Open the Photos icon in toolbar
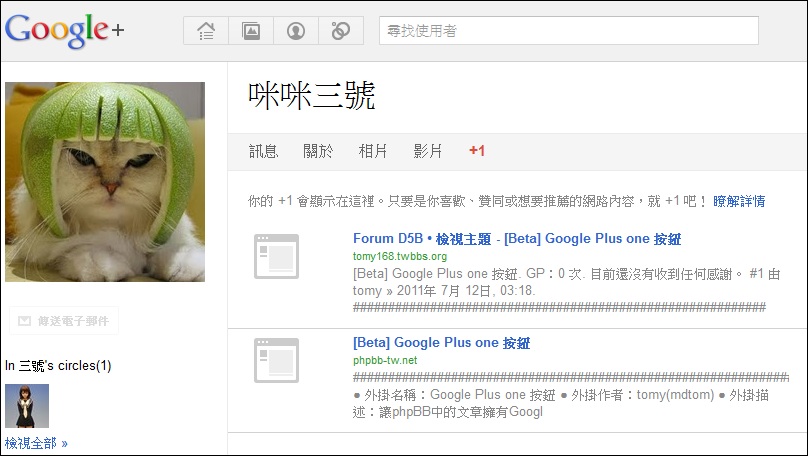Viewport: 808px width, 456px height. click(251, 31)
